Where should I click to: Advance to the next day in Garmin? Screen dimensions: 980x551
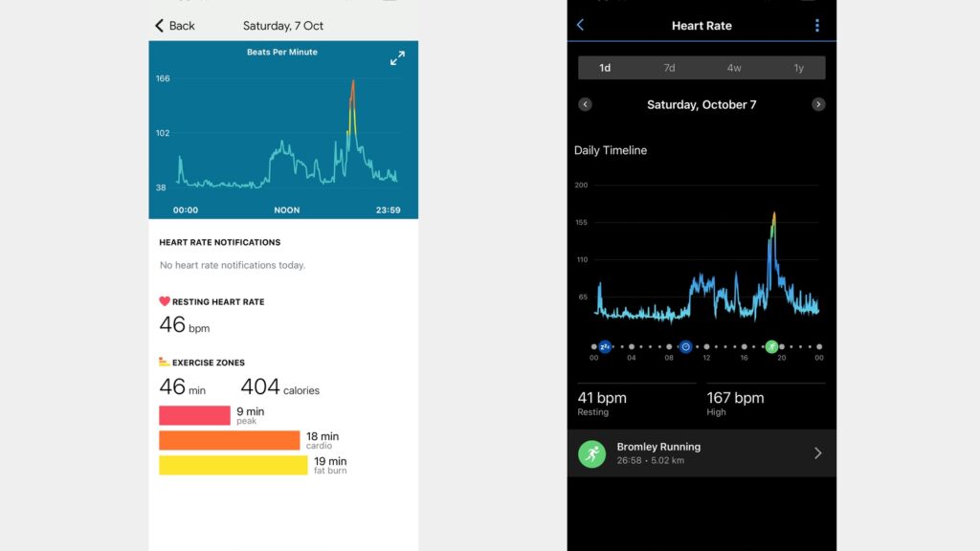click(x=818, y=104)
